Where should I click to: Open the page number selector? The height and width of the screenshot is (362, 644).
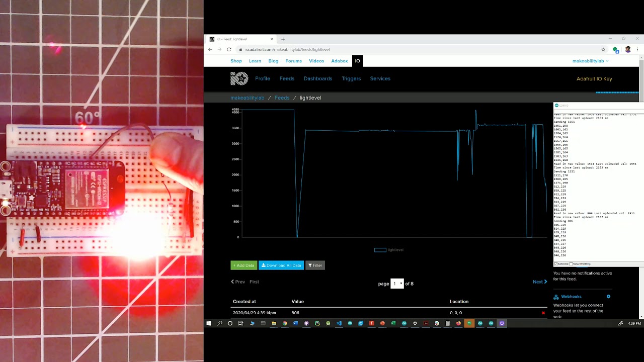[397, 284]
